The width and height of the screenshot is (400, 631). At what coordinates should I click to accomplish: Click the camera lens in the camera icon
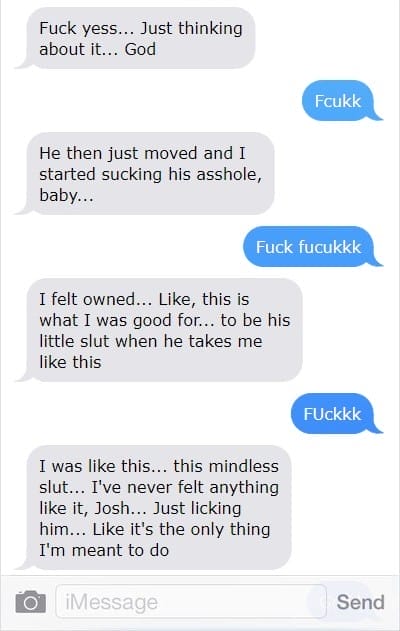click(30, 603)
